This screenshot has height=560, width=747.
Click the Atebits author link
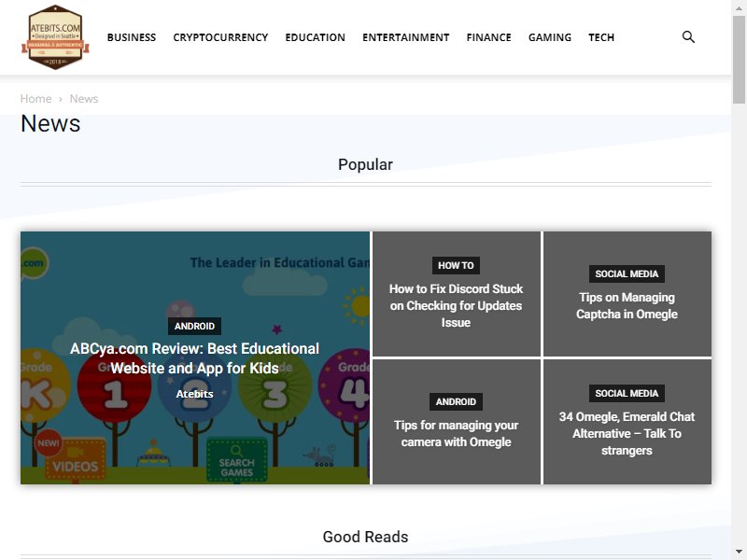pos(194,394)
